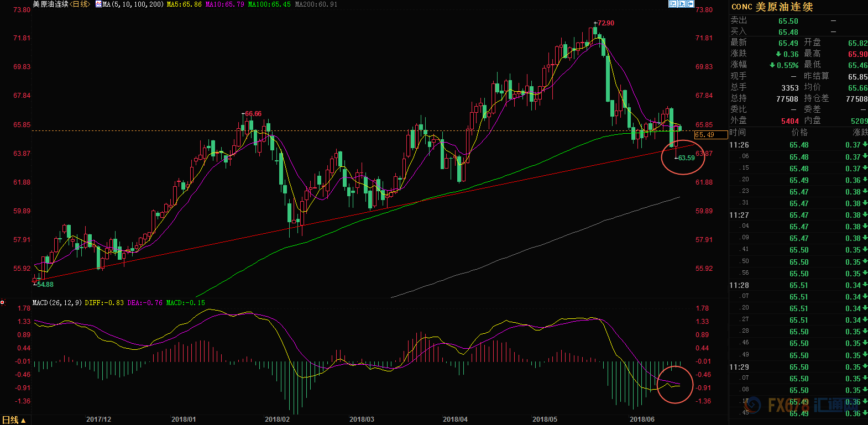Click the blue exit-arrow chart icon

(691, 4)
